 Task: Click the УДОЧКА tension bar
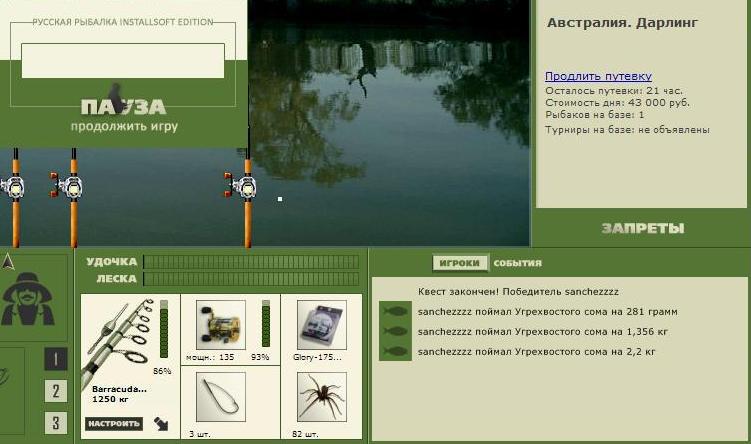coord(251,262)
